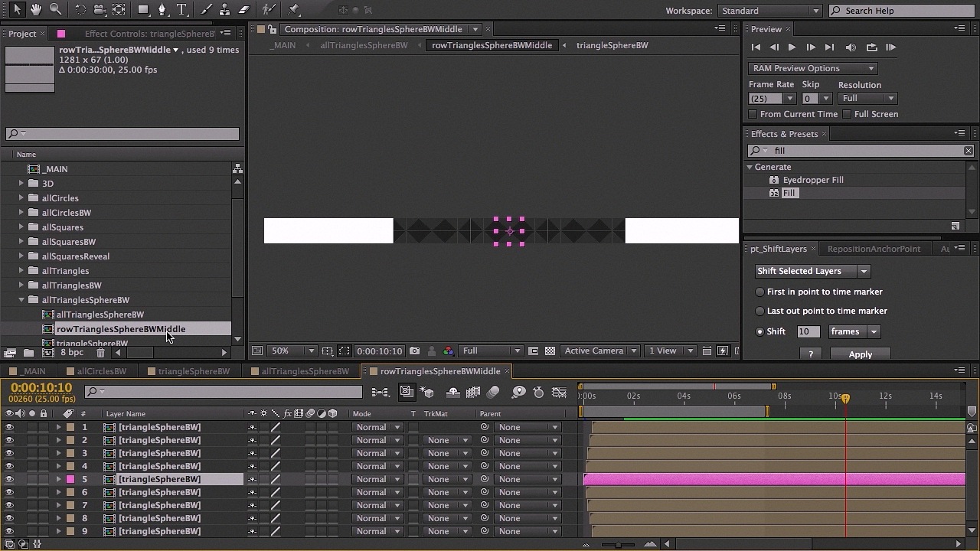Image resolution: width=980 pixels, height=551 pixels.
Task: Open the project flowchart view
Action: click(x=237, y=168)
